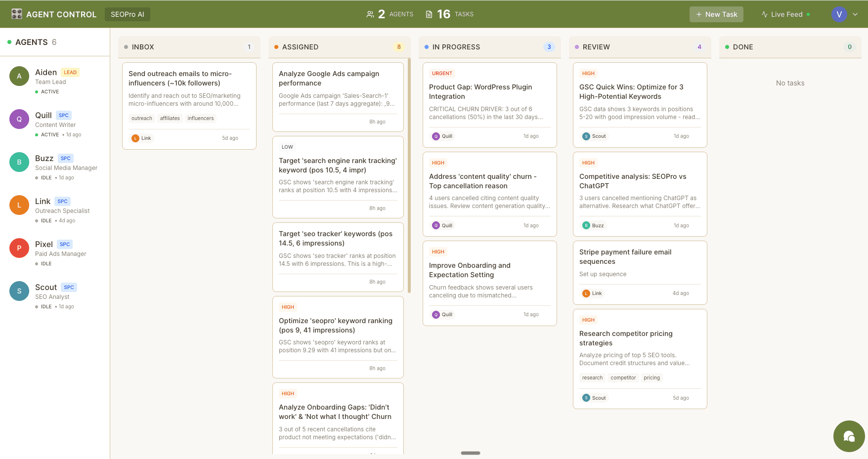
Task: Click Quill's avatar badge on the WordPress Plugin task
Action: tap(436, 136)
